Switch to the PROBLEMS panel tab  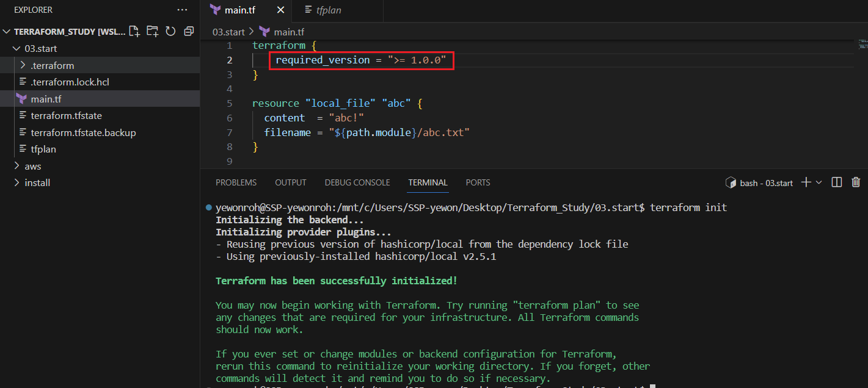236,182
